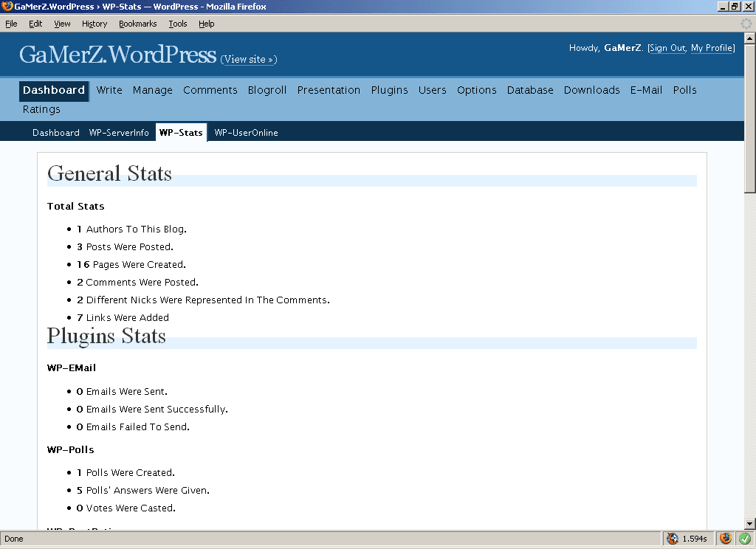The height and width of the screenshot is (549, 756).
Task: Open the Bookmarks menu
Action: (x=137, y=24)
